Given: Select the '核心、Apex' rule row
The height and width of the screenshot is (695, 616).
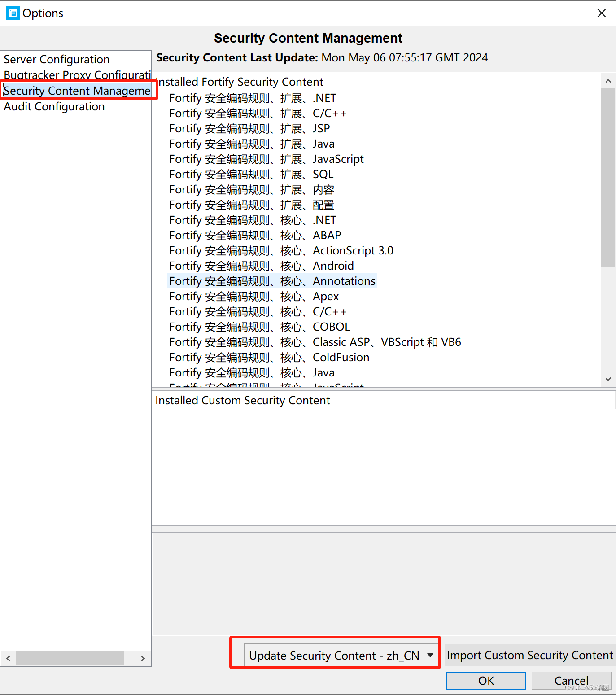Looking at the screenshot, I should [x=254, y=296].
